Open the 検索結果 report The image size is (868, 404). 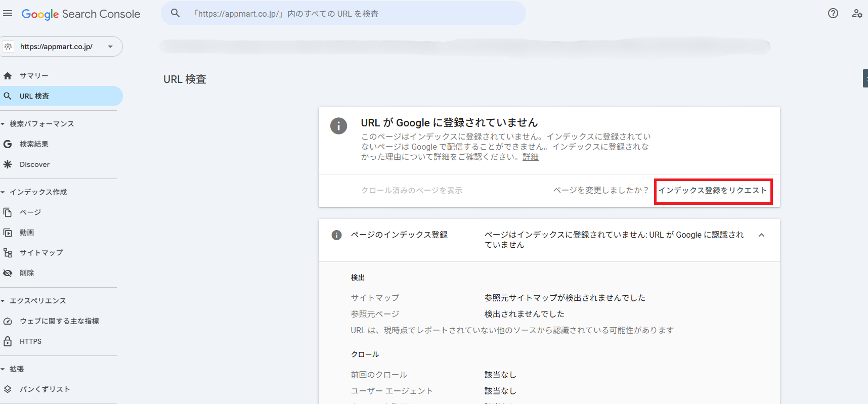point(61,144)
